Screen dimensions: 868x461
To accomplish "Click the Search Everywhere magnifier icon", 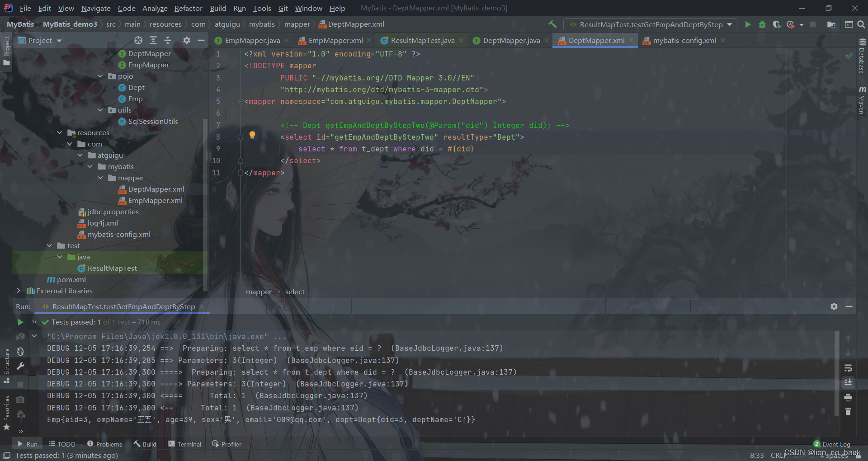I will [861, 24].
